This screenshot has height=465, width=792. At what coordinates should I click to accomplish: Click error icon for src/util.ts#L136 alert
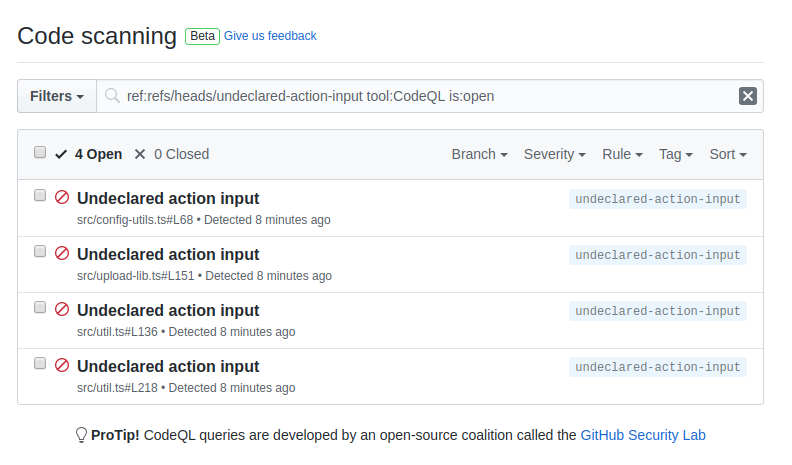pyautogui.click(x=62, y=310)
